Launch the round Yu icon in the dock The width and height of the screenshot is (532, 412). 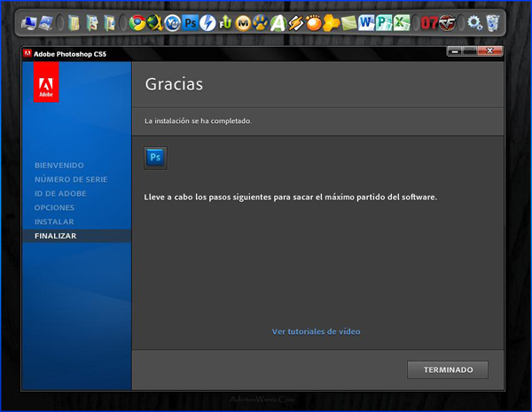pyautogui.click(x=172, y=23)
